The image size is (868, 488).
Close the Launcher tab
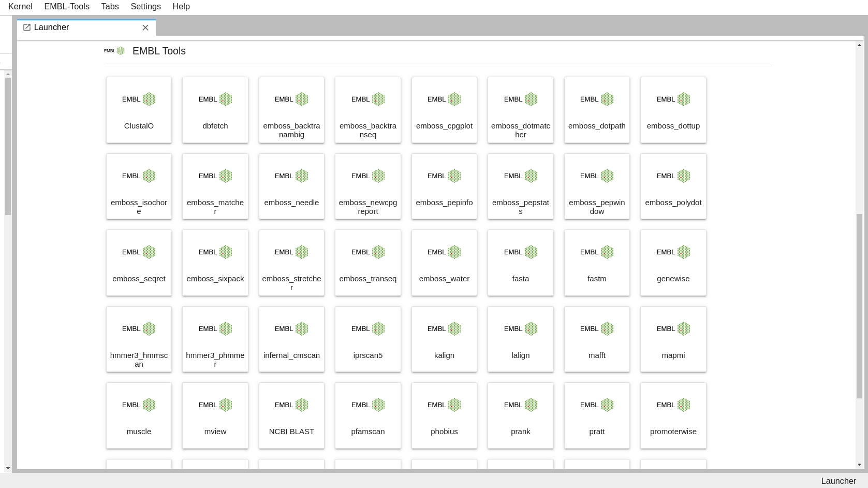(x=145, y=27)
